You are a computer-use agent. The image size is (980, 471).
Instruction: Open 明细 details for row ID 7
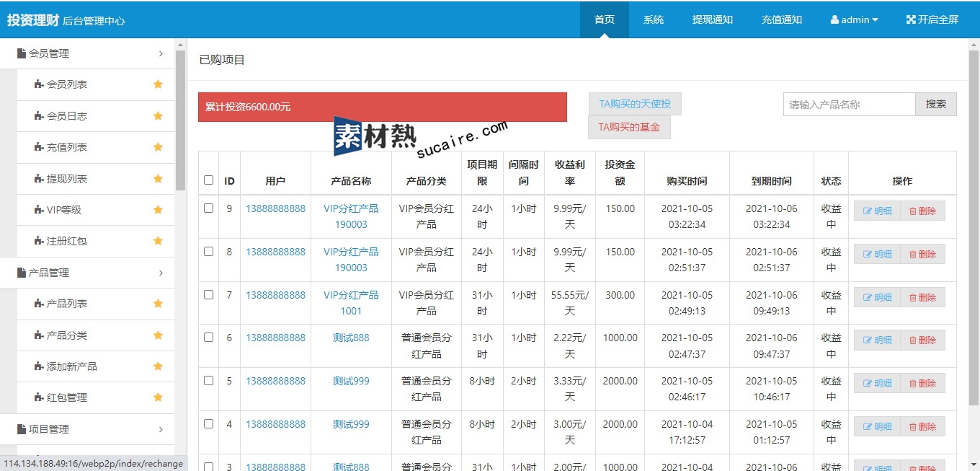point(877,297)
